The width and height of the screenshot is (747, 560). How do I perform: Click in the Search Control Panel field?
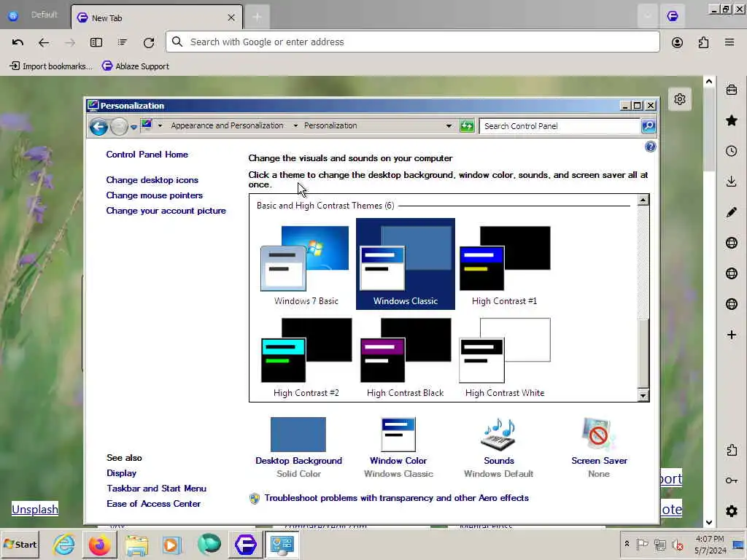(560, 126)
